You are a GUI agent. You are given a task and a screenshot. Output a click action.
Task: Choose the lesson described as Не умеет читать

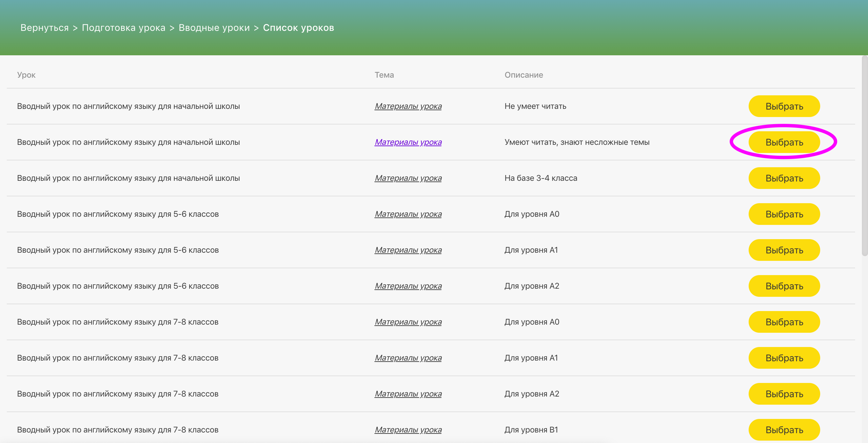point(784,106)
